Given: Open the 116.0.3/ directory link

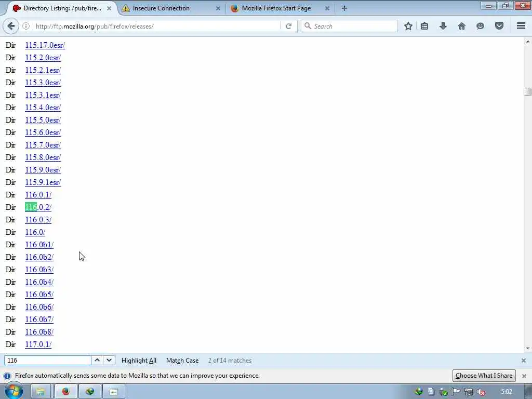Looking at the screenshot, I should pos(38,220).
